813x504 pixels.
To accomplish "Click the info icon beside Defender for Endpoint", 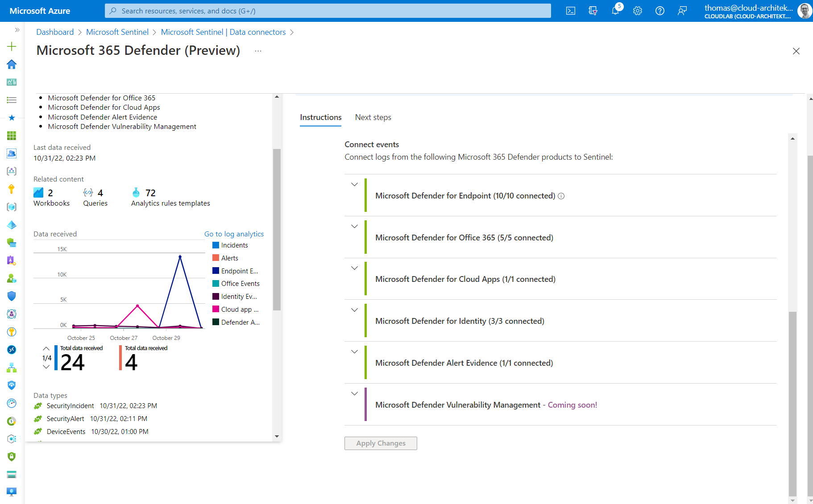I will point(561,196).
